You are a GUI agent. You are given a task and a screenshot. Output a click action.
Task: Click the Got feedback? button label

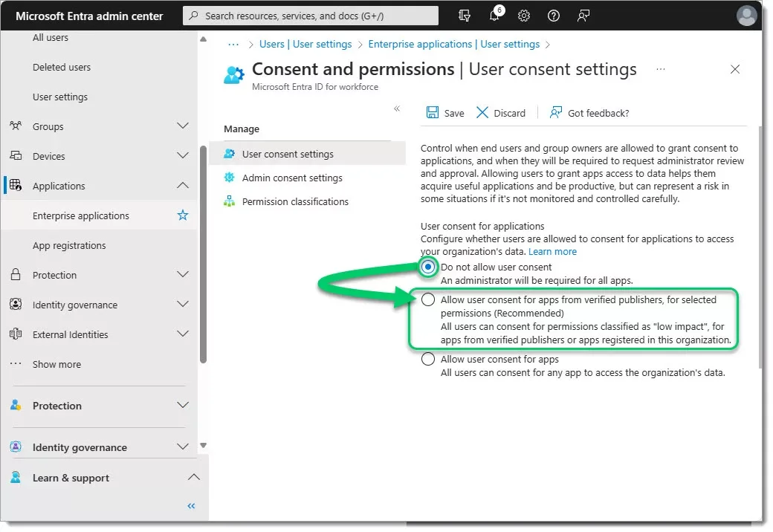coord(598,113)
